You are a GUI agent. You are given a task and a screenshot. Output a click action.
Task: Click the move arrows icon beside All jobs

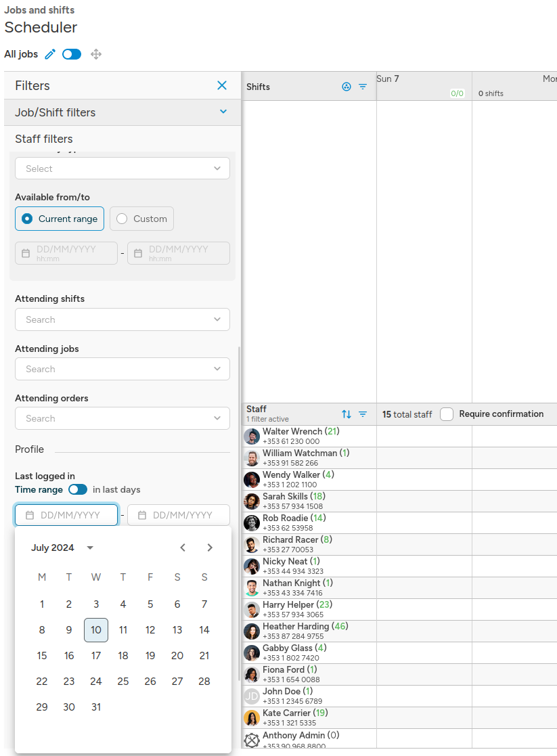[96, 54]
